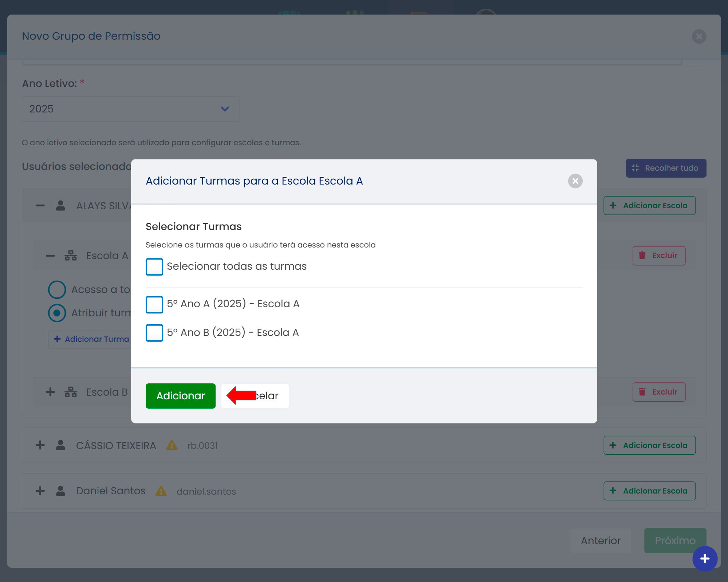Check Selecionar todas as turmas

[154, 267]
